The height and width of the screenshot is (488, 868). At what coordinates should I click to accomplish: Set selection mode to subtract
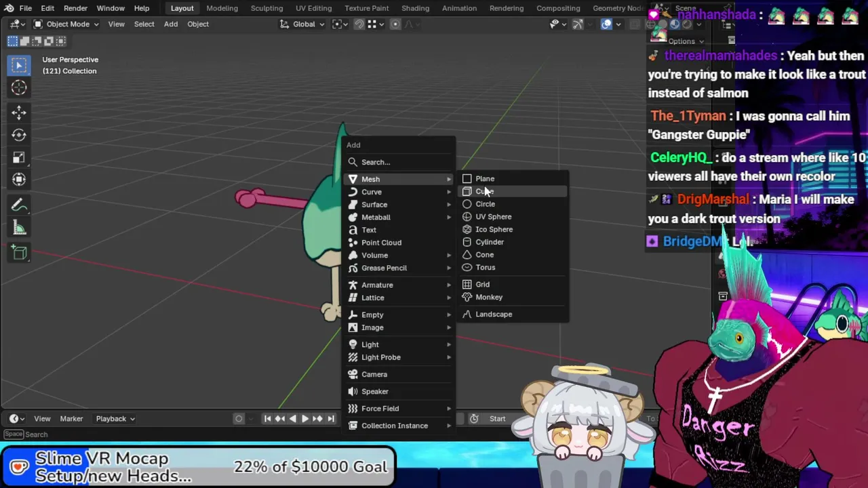pyautogui.click(x=37, y=41)
